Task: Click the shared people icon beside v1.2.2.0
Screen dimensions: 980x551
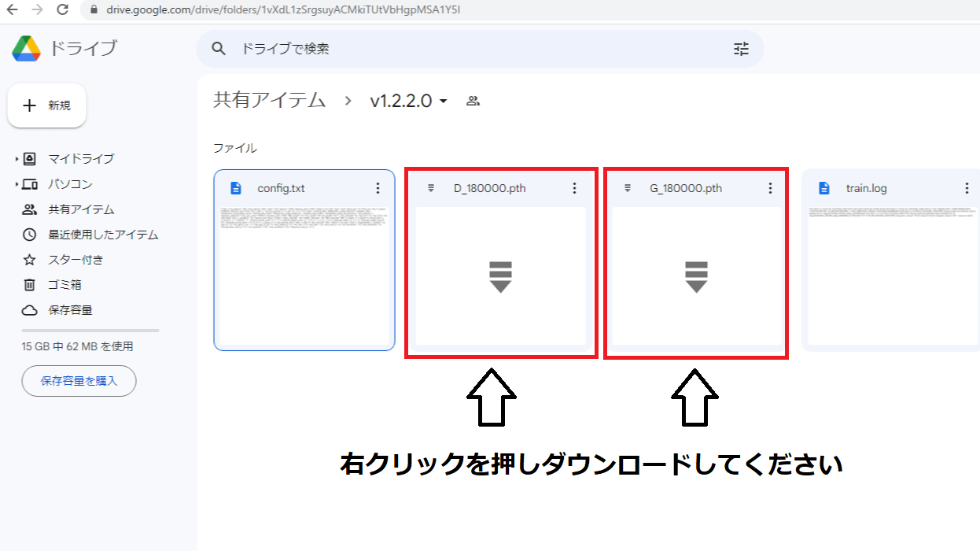Action: [473, 101]
